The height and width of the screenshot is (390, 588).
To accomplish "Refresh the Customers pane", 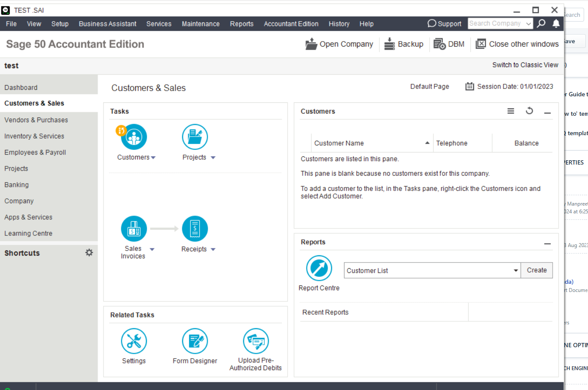I will [529, 111].
